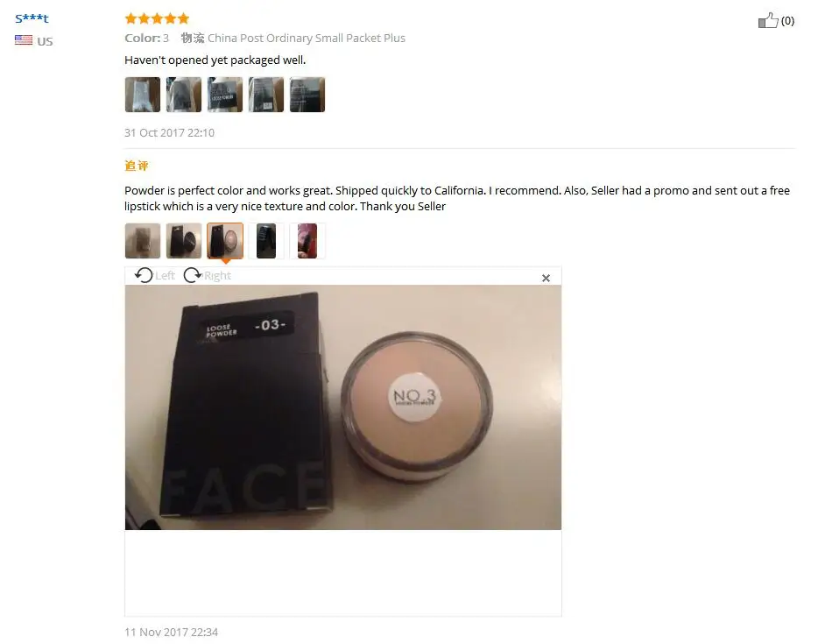Image resolution: width=818 pixels, height=644 pixels.
Task: Rotate the image right
Action: pyautogui.click(x=207, y=275)
